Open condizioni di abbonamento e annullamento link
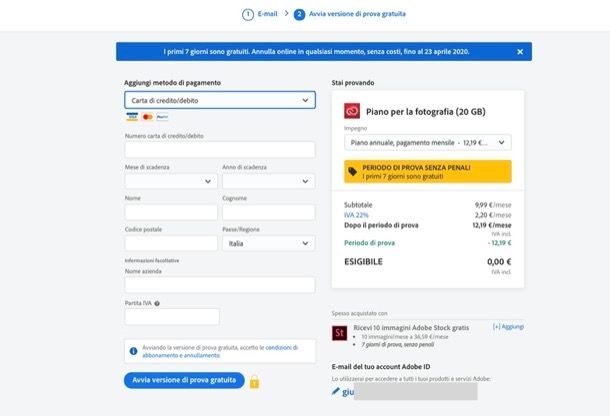610x416 pixels. click(220, 351)
